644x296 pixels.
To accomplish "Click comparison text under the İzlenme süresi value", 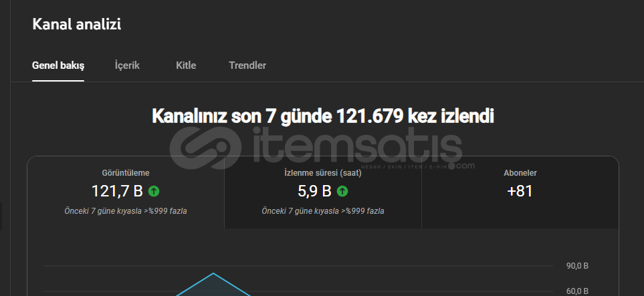I will tap(323, 211).
